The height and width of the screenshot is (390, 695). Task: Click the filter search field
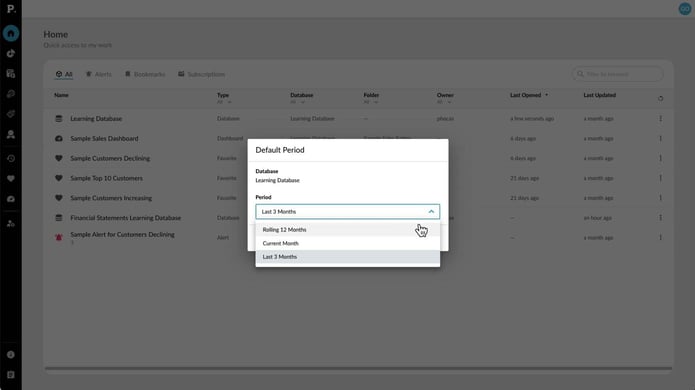coord(617,74)
